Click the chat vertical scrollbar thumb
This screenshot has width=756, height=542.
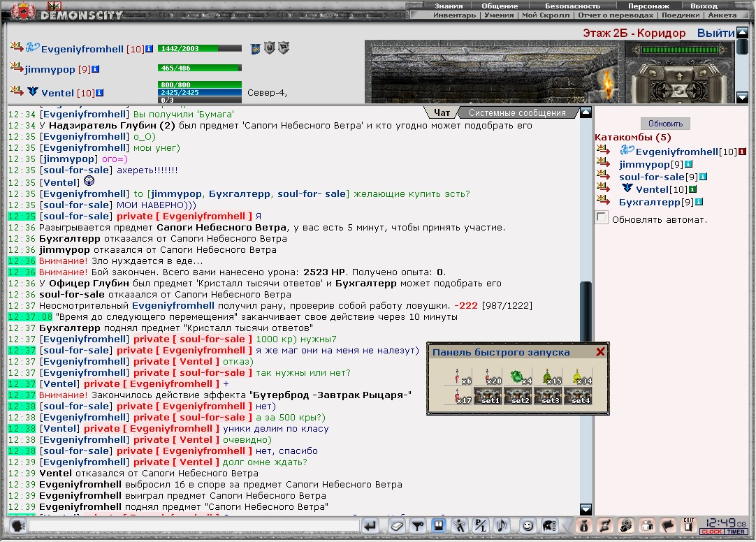[x=586, y=312]
